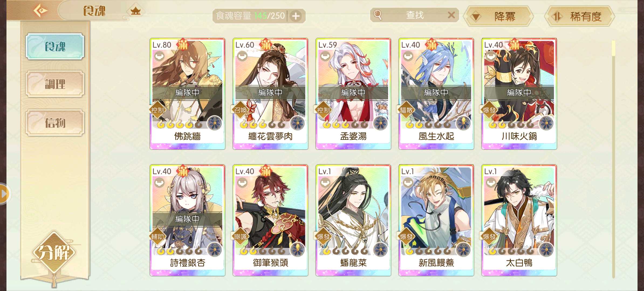Click the magnifier search icon in 查找 field
644x291 pixels.
click(378, 15)
